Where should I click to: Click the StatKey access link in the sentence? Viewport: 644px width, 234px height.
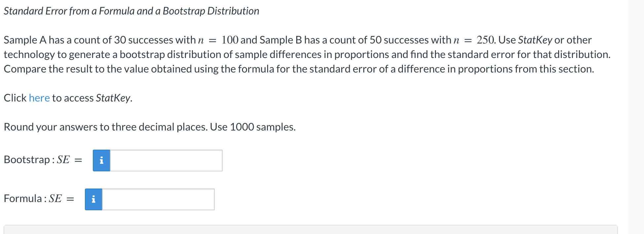(39, 98)
